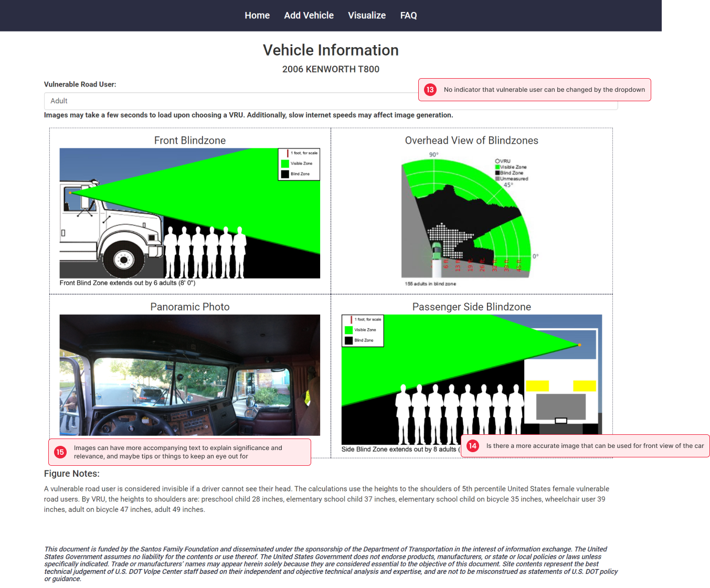Click Blind Zone black swatch in Front Blindzone legend
Screen dimensions: 710x588
coord(285,174)
